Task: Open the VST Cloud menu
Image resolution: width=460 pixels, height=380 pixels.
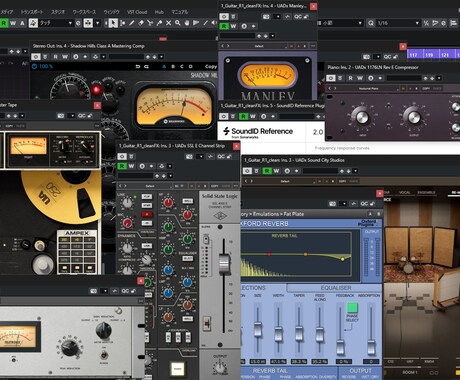Action: 137,12
